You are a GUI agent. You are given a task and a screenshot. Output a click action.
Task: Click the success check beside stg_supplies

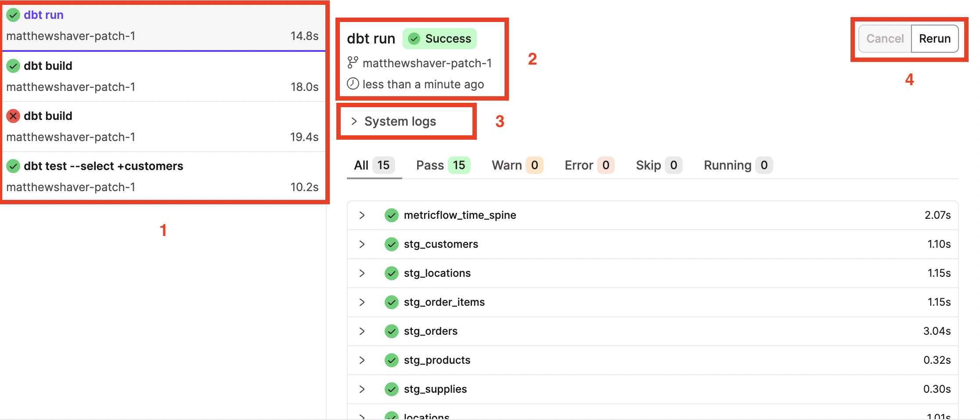click(x=391, y=389)
